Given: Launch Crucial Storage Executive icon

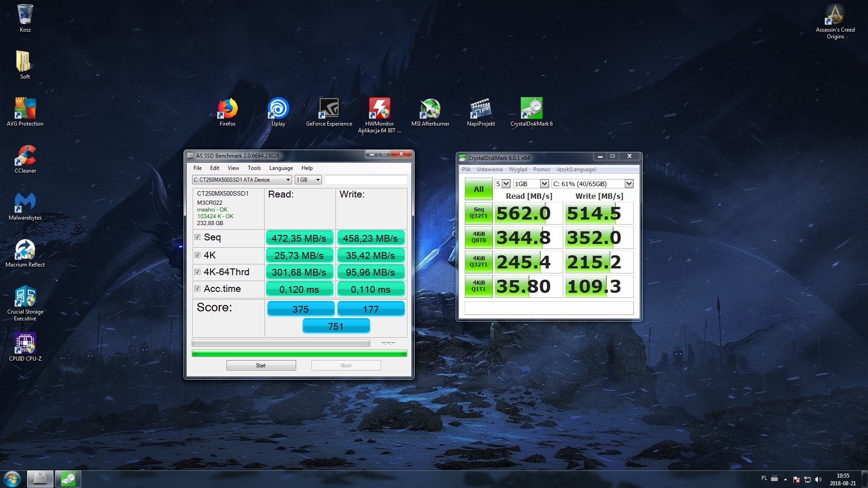Looking at the screenshot, I should tap(25, 303).
